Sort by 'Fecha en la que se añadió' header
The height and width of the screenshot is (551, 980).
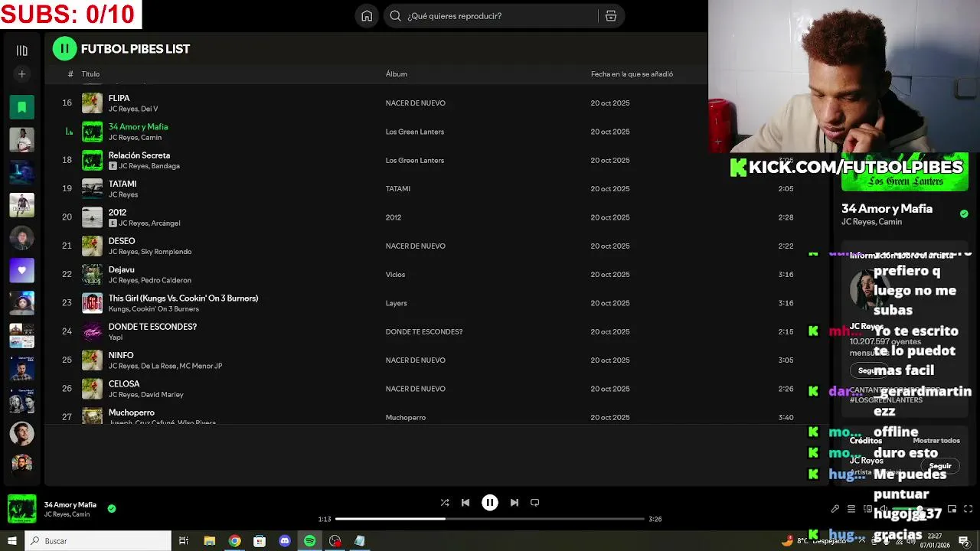click(632, 74)
